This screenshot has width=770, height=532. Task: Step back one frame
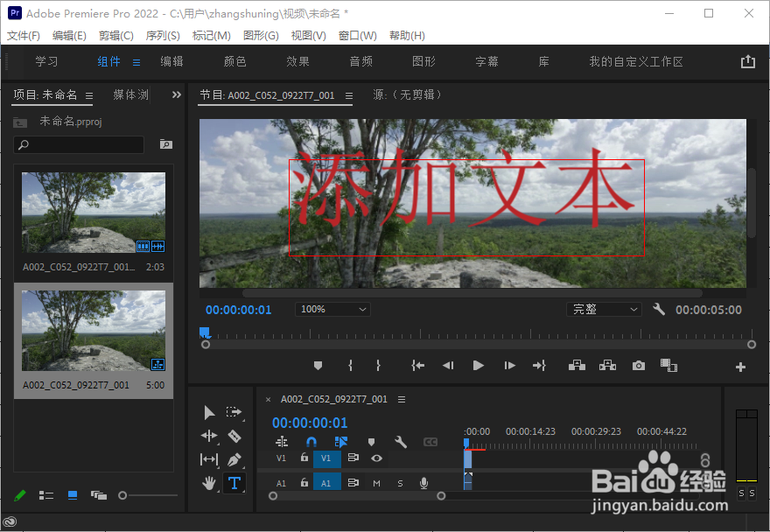(448, 366)
